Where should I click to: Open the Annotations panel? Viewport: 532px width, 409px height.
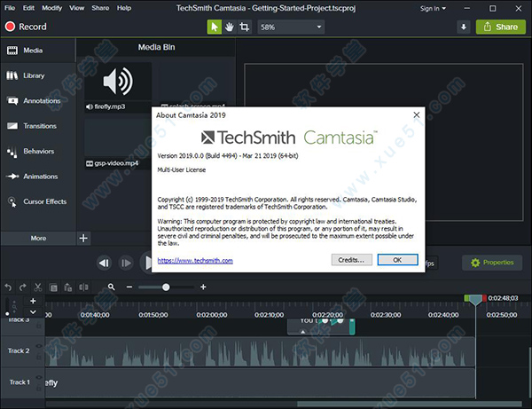tap(37, 100)
